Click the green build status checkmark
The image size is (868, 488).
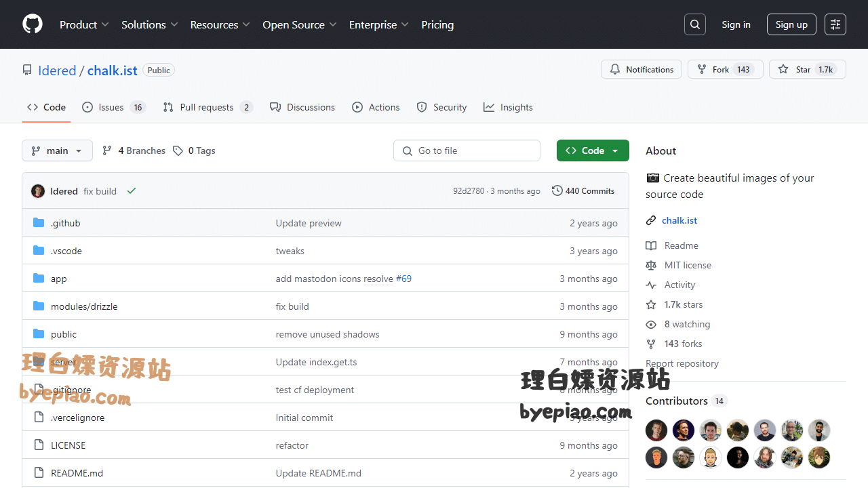[132, 191]
